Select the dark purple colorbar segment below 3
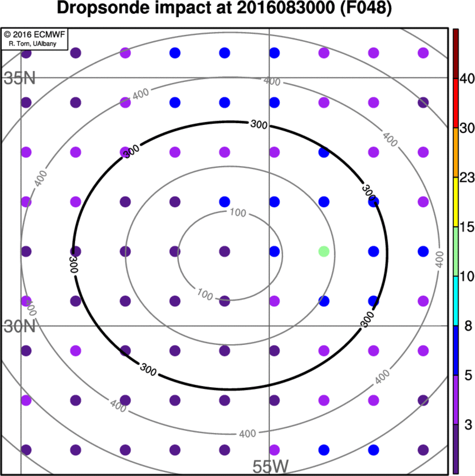Screen dimensions: 475x476 455,449
